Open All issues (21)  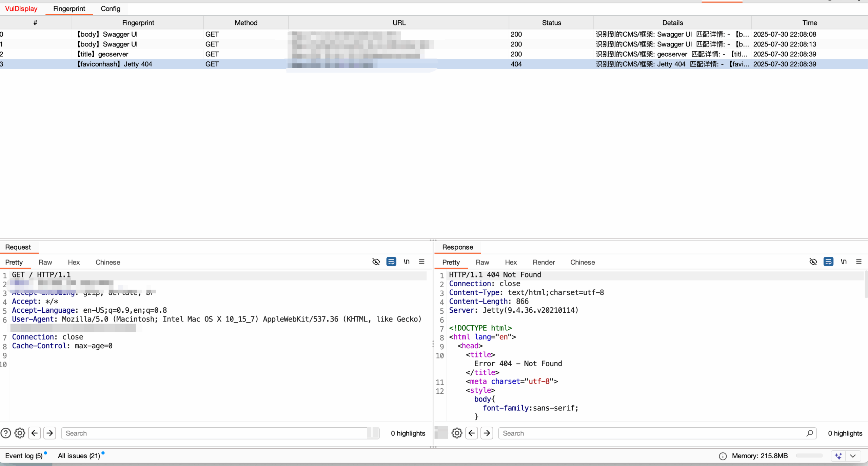coord(79,456)
